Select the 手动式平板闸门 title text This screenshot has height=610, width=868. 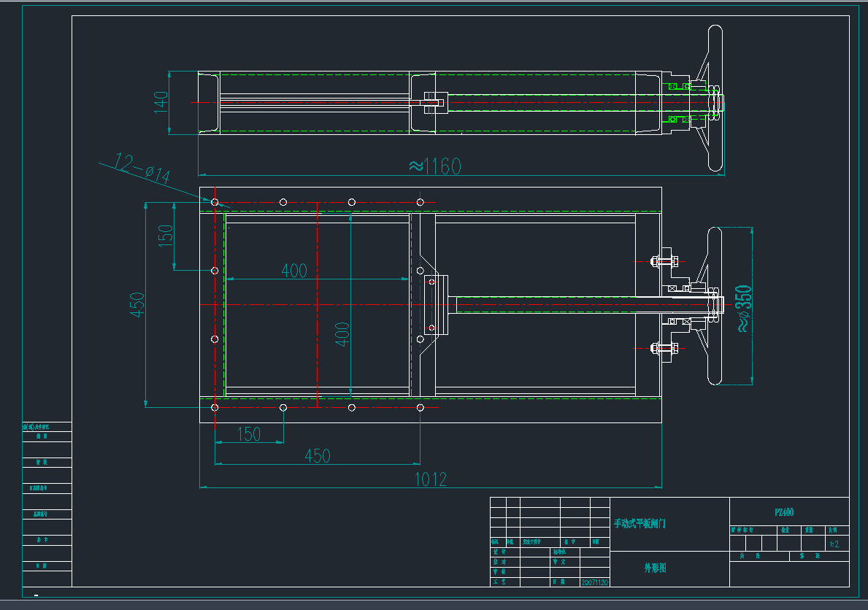click(640, 524)
